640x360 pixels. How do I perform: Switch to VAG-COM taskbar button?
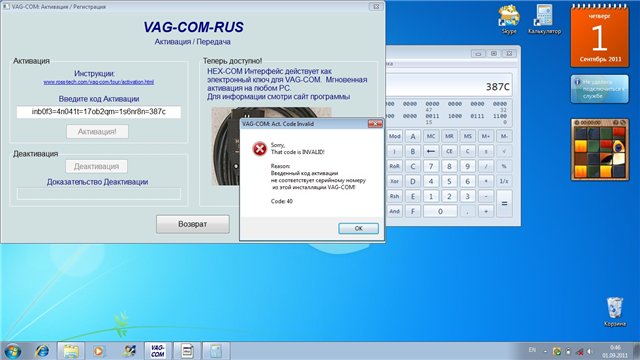click(158, 351)
